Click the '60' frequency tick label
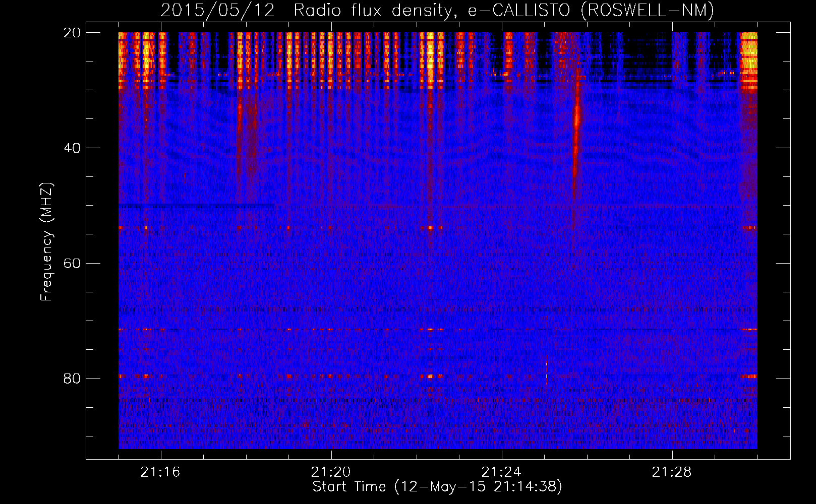Viewport: 816px width, 504px height. [x=72, y=264]
